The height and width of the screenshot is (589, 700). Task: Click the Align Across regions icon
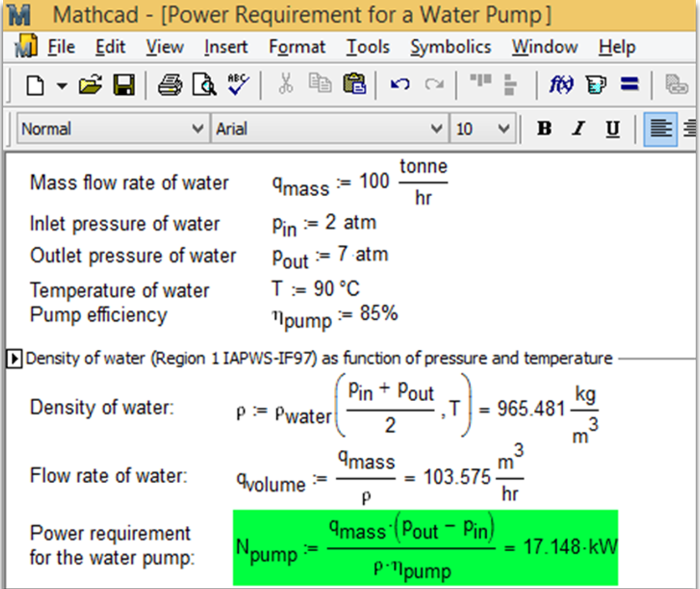pyautogui.click(x=481, y=81)
